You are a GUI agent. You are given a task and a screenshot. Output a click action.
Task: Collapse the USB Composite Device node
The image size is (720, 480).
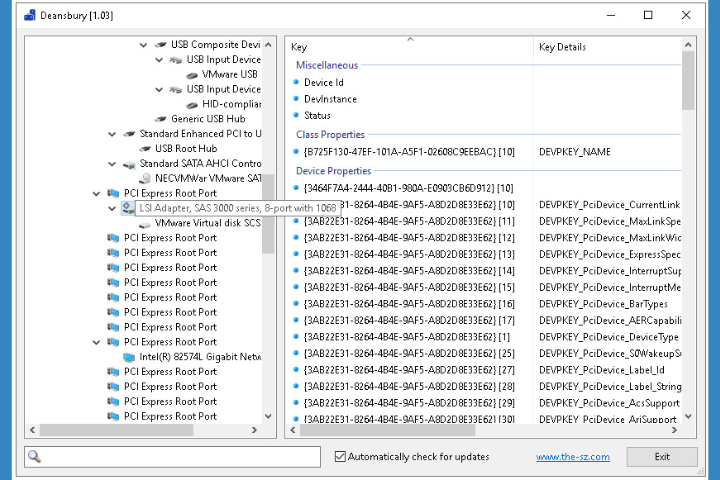(x=143, y=45)
